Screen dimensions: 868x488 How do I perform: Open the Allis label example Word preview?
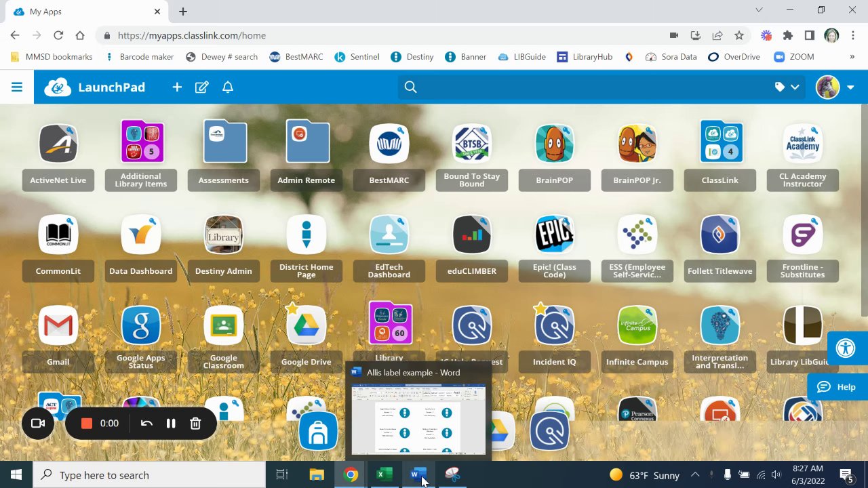click(418, 411)
